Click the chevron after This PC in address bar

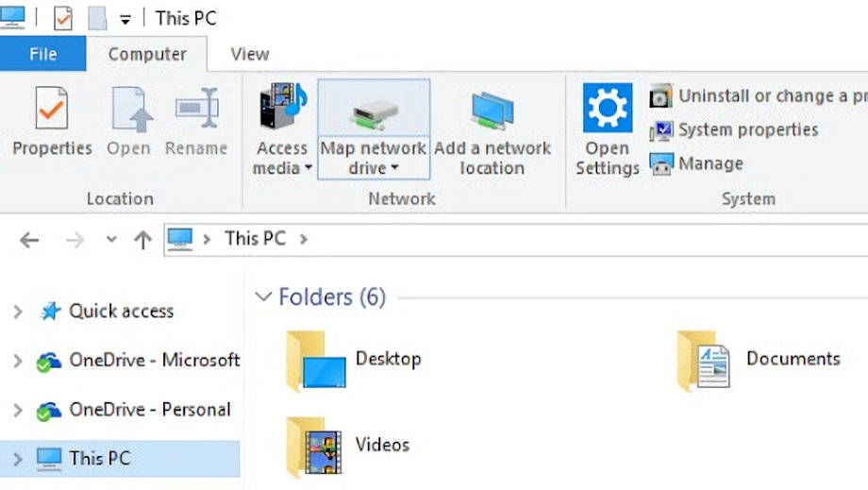click(x=304, y=239)
